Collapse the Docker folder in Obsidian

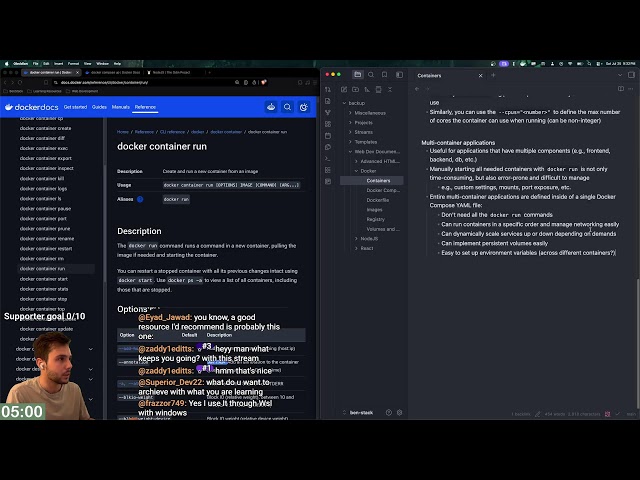(x=356, y=171)
